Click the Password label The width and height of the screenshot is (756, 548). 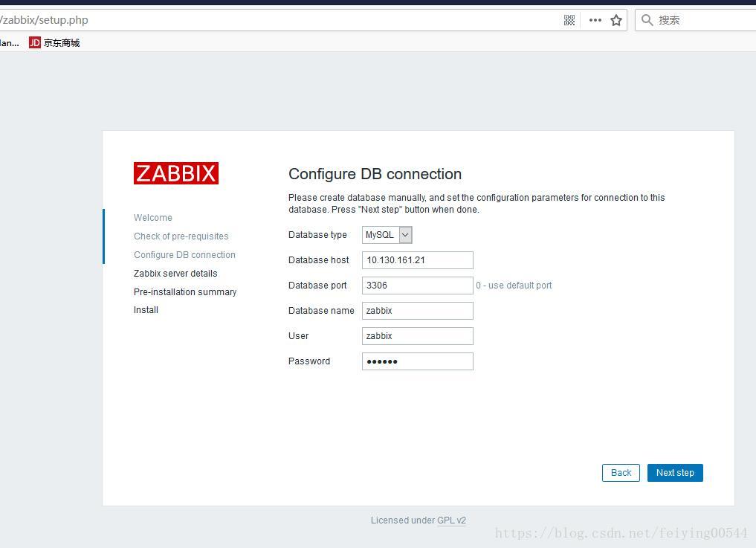click(x=309, y=361)
